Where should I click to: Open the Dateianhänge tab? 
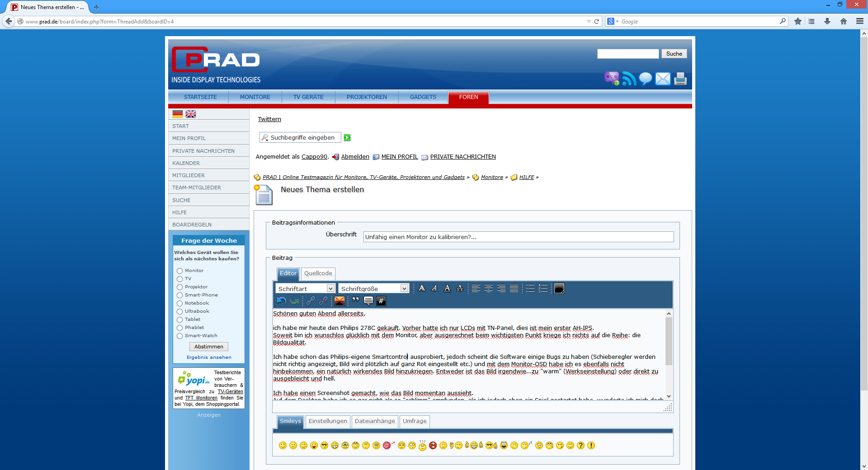(x=374, y=421)
